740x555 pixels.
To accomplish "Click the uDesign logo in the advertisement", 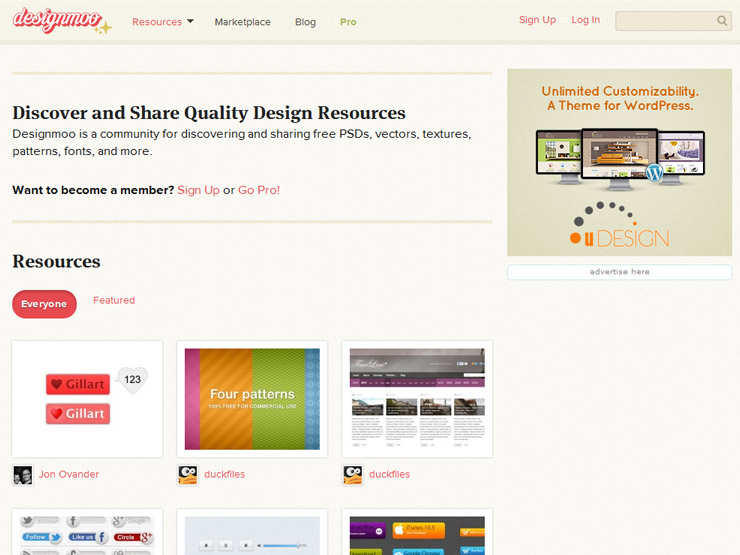I will (619, 225).
